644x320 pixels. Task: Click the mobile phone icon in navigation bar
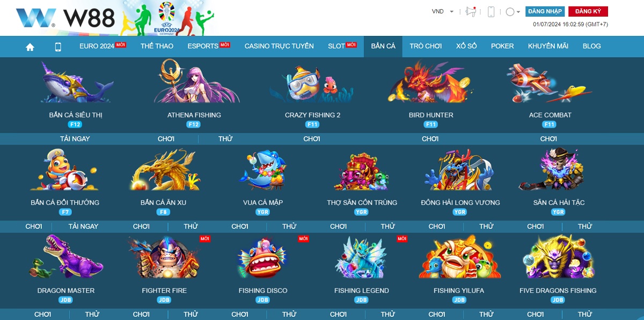(x=58, y=47)
